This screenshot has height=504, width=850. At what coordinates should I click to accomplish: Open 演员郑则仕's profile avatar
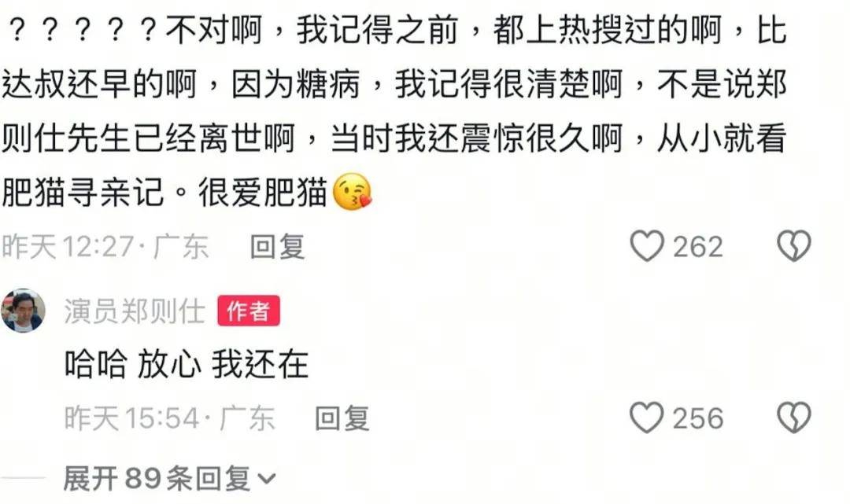23,311
